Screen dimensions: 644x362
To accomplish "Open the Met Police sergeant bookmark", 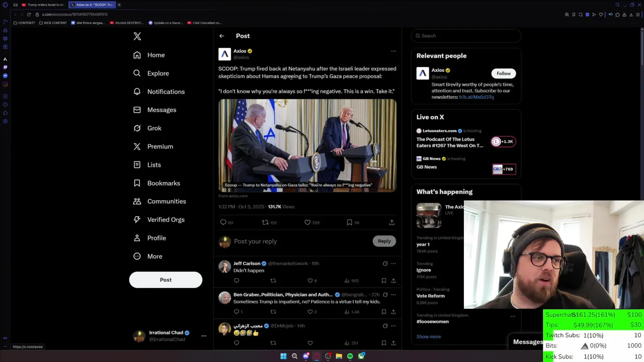I will [88, 23].
